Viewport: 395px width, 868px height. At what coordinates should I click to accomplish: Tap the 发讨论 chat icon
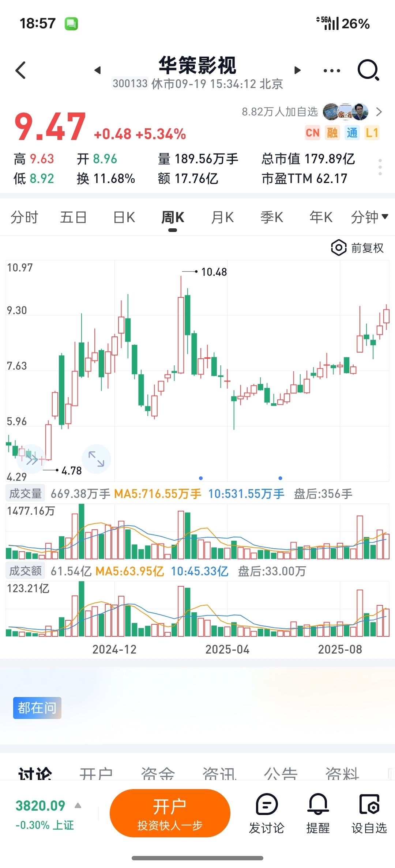tap(267, 804)
